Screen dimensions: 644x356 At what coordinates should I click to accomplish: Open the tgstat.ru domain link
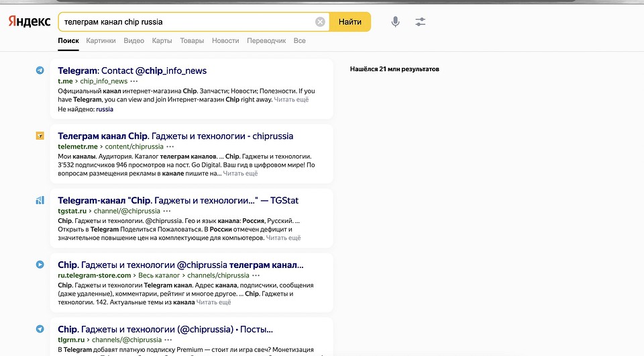72,212
